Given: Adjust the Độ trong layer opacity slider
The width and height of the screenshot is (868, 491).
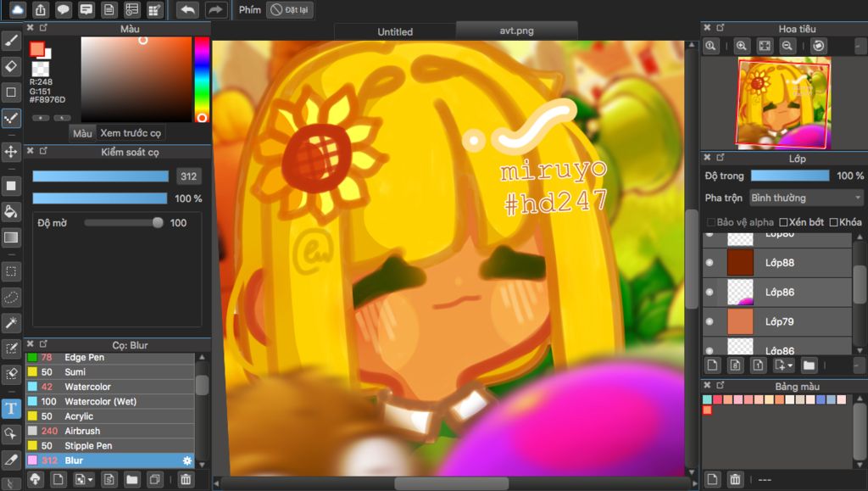Looking at the screenshot, I should pyautogui.click(x=790, y=176).
